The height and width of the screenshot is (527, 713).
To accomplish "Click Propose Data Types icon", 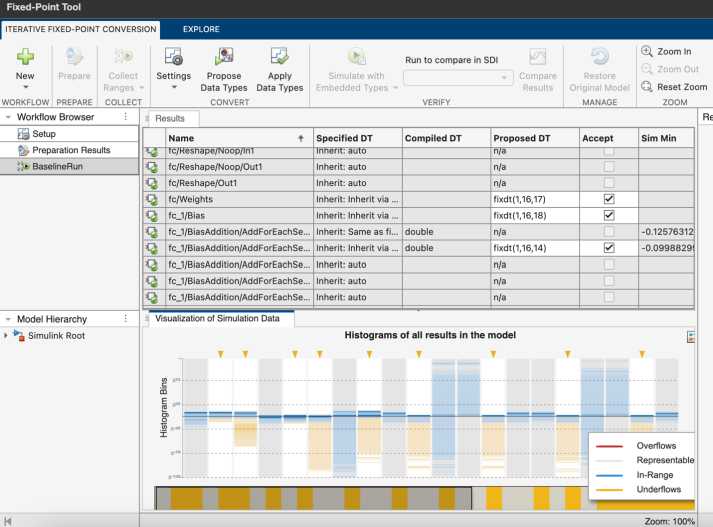I will click(225, 57).
